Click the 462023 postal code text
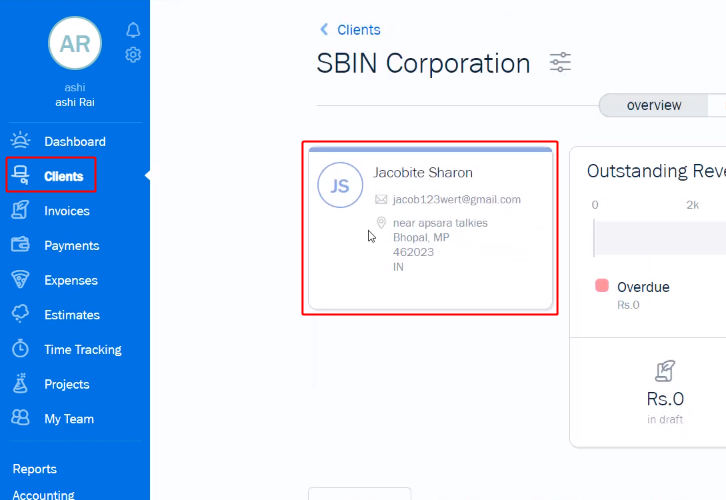 point(413,252)
